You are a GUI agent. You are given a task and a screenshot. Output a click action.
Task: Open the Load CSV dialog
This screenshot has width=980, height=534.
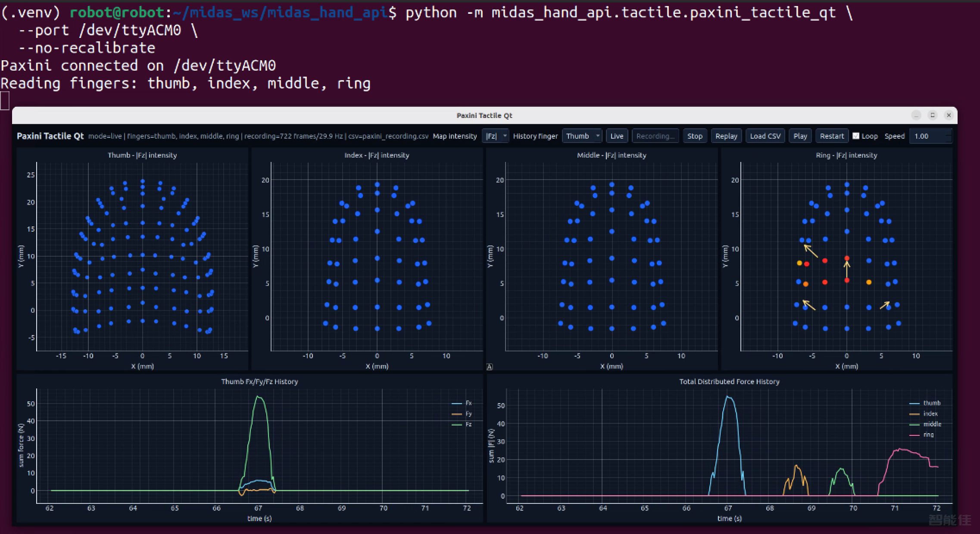click(x=765, y=136)
